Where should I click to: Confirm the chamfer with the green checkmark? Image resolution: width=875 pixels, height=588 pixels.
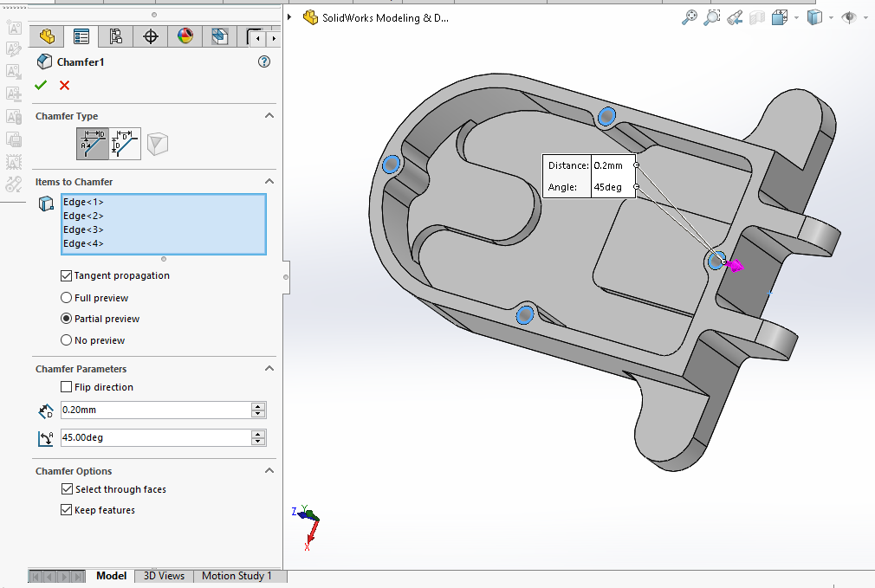coord(41,85)
